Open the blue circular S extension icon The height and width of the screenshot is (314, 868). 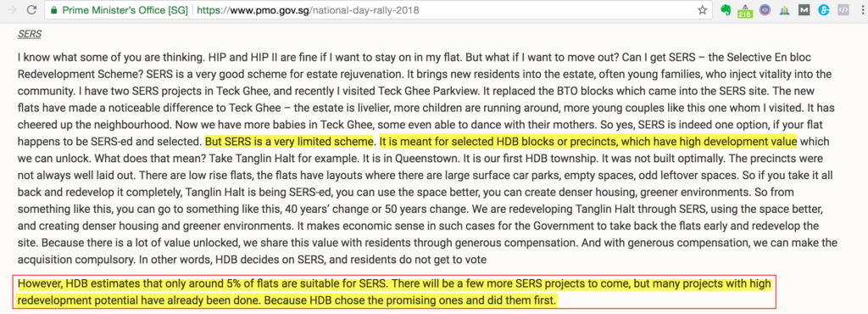click(824, 10)
